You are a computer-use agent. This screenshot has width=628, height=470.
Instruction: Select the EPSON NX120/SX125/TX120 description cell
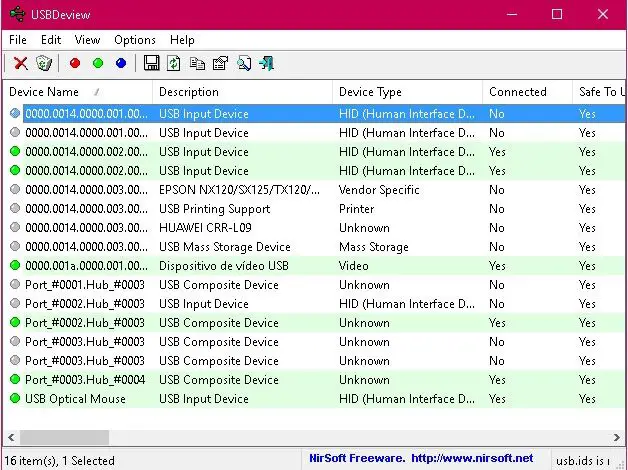pos(239,189)
